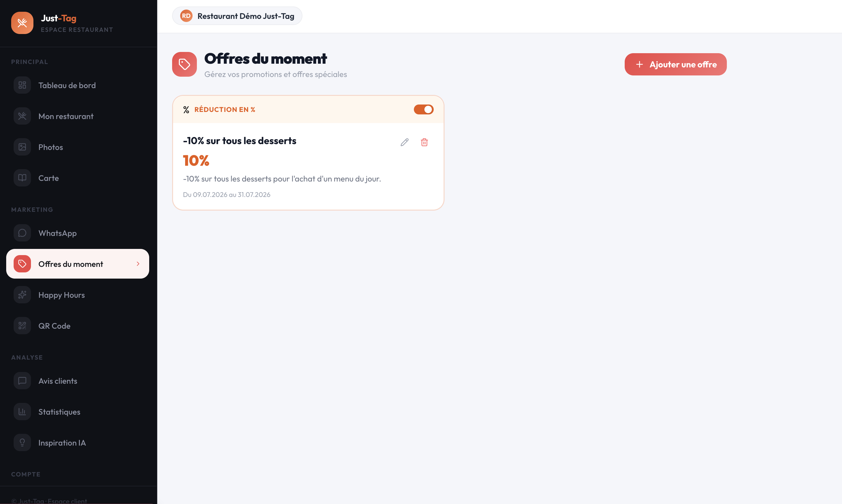This screenshot has height=504, width=842.
Task: Select the WhatsApp chat bubble icon
Action: pyautogui.click(x=22, y=233)
